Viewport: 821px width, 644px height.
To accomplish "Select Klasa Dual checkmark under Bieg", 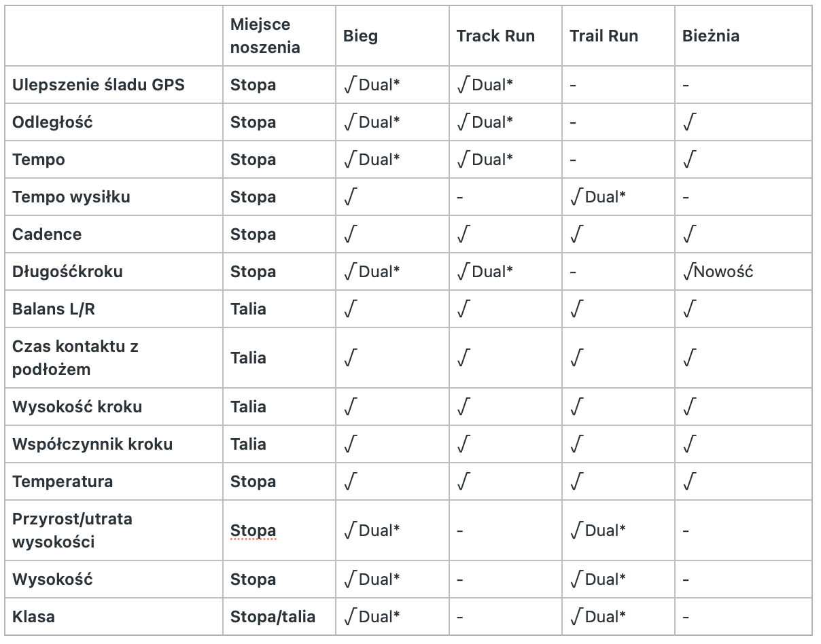I will pyautogui.click(x=371, y=617).
